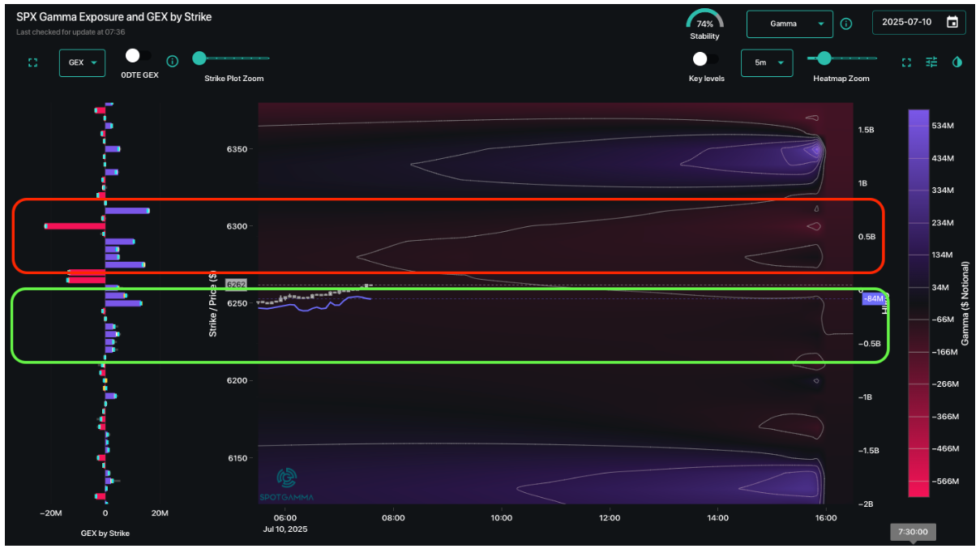
Task: Click the 6300 strike label
Action: 236,226
